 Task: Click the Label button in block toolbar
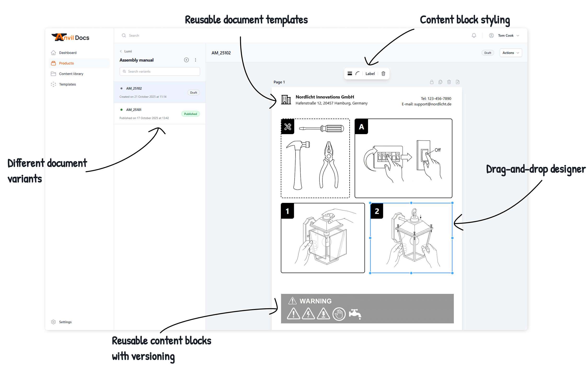coord(370,73)
